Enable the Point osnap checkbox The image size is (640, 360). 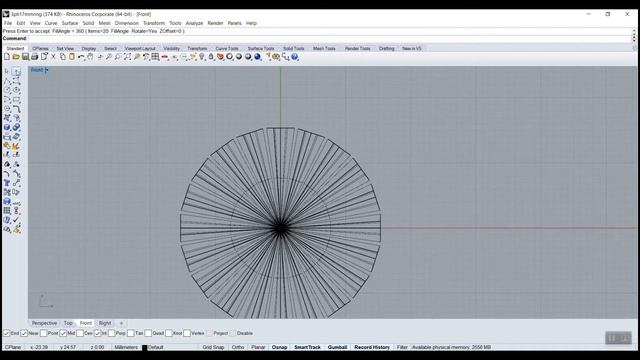(x=44, y=333)
